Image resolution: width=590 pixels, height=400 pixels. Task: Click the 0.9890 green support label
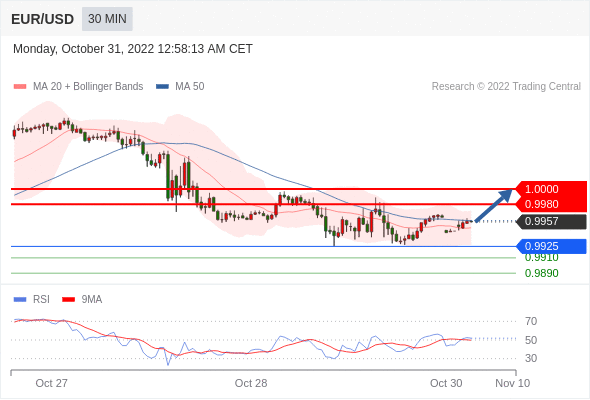[541, 273]
